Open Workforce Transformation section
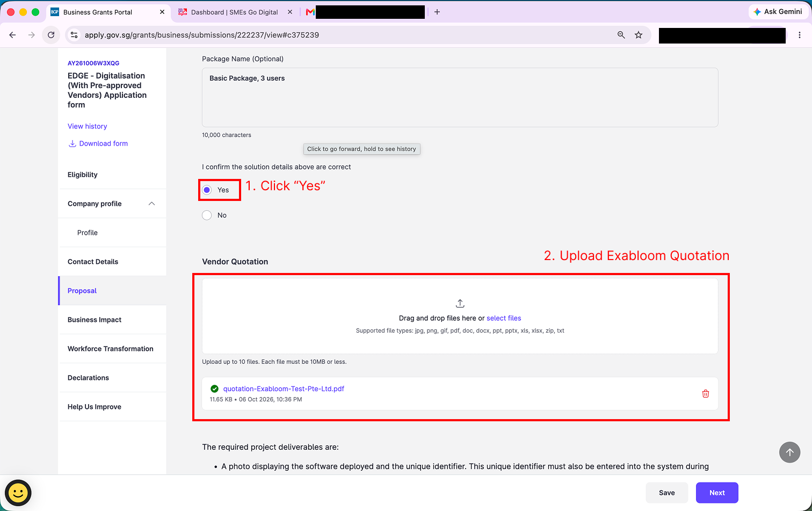The image size is (812, 511). click(x=111, y=349)
